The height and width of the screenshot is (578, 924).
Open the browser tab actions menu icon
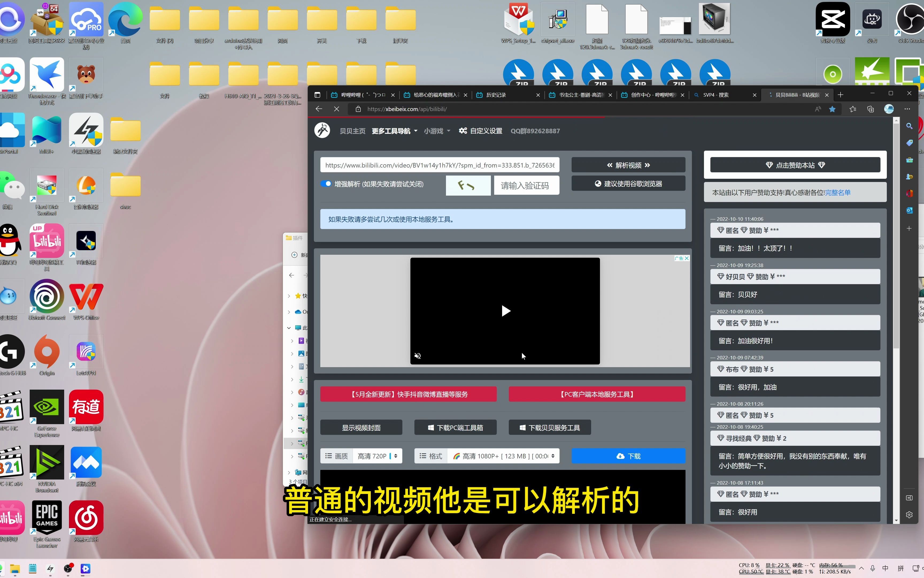(317, 95)
